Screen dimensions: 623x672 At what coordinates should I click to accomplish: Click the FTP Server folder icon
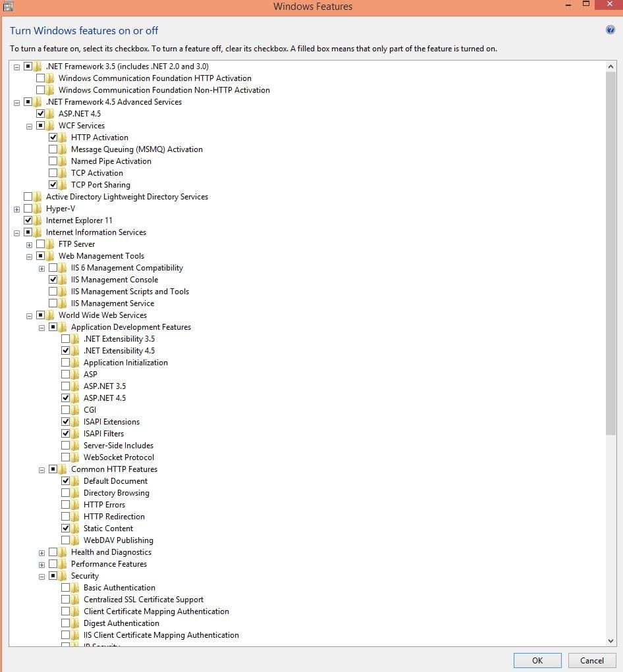[x=50, y=244]
